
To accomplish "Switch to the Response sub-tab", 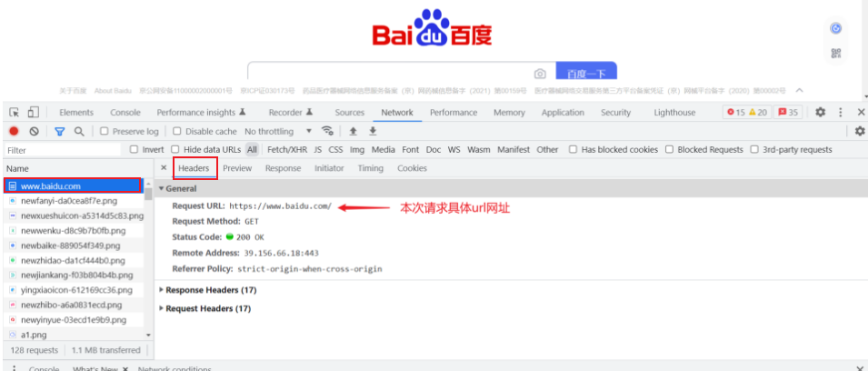I will (x=283, y=168).
